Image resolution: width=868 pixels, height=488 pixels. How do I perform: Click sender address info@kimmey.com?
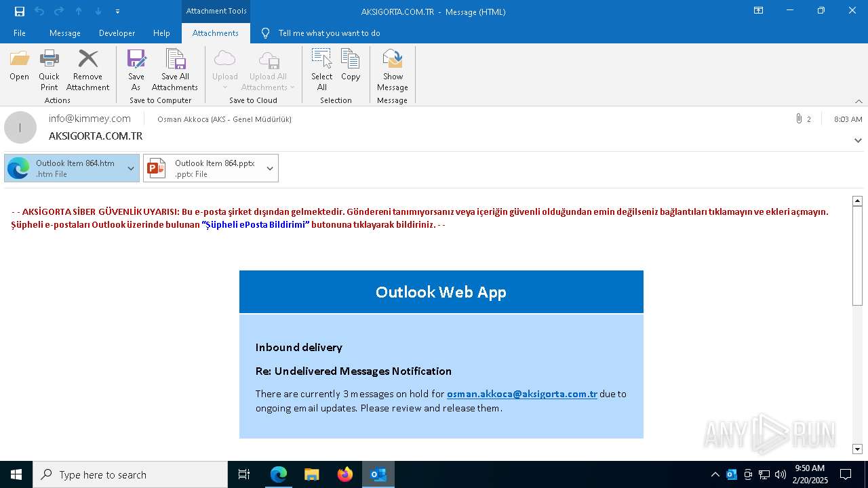tap(90, 119)
